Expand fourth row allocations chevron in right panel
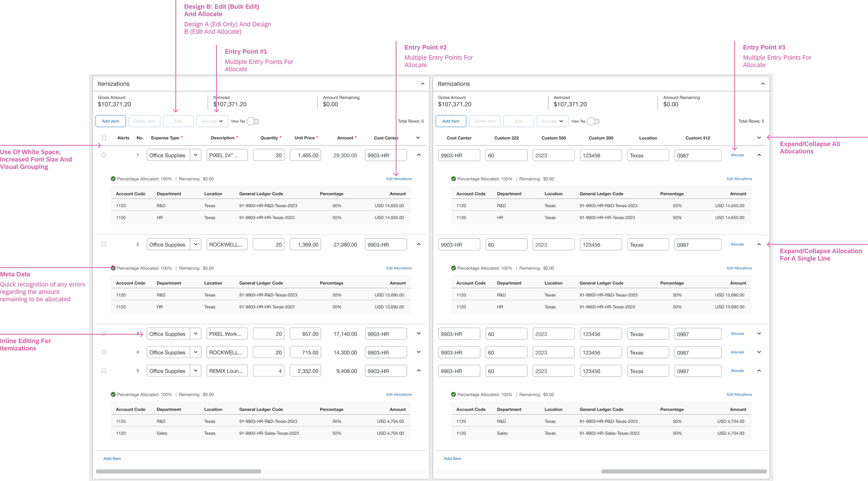Image resolution: width=868 pixels, height=481 pixels. [759, 352]
